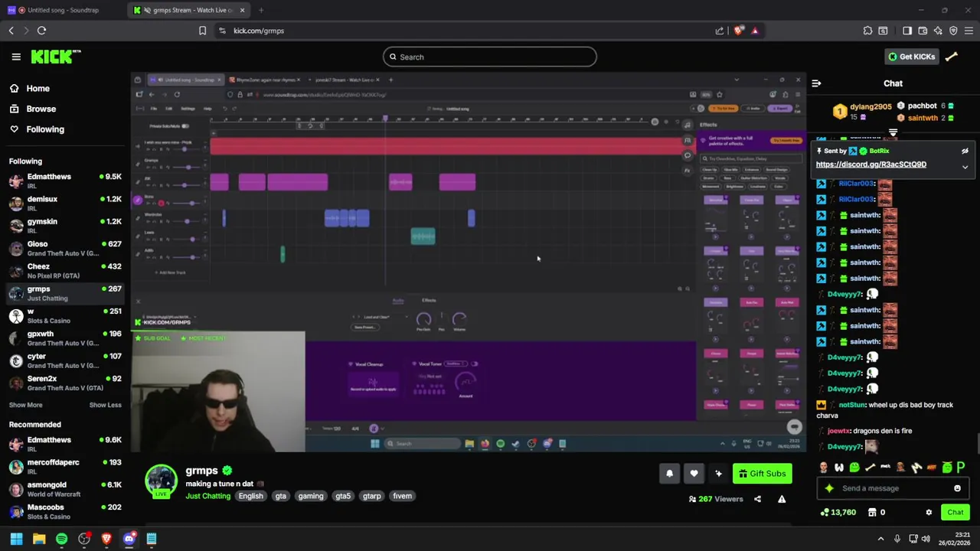Open the channel points 13,760 balance
Screen dimensions: 980x551
(838, 513)
